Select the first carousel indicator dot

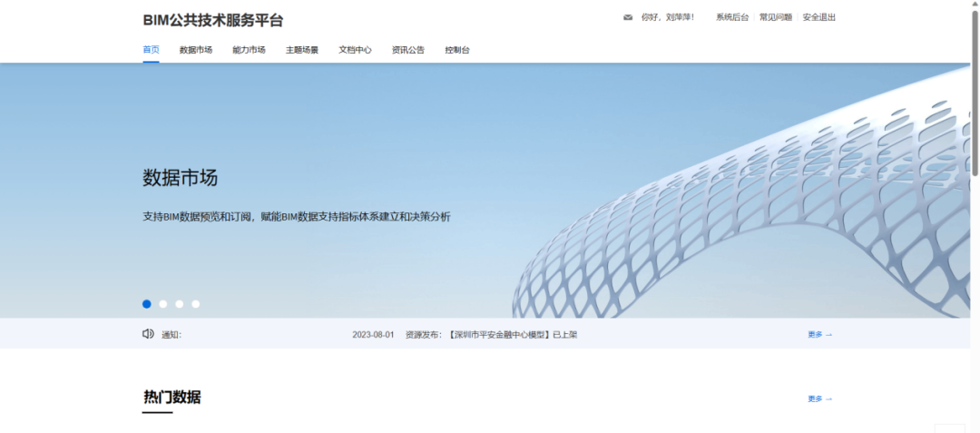pyautogui.click(x=147, y=304)
